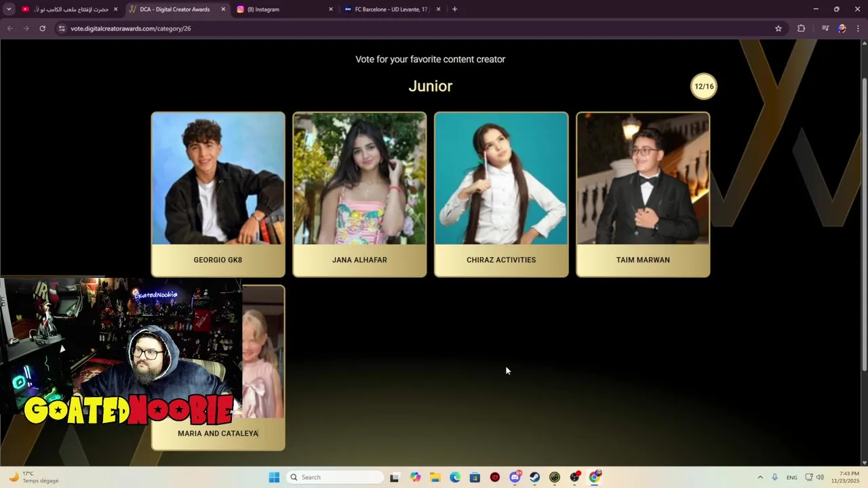Open the red circular app in taskbar
The width and height of the screenshot is (868, 488).
tap(495, 477)
